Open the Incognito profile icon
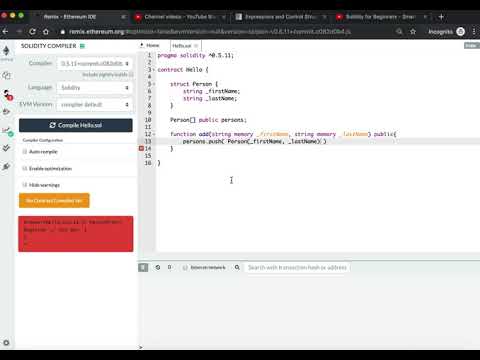Screen dimensions: 480x360 tap(460, 32)
